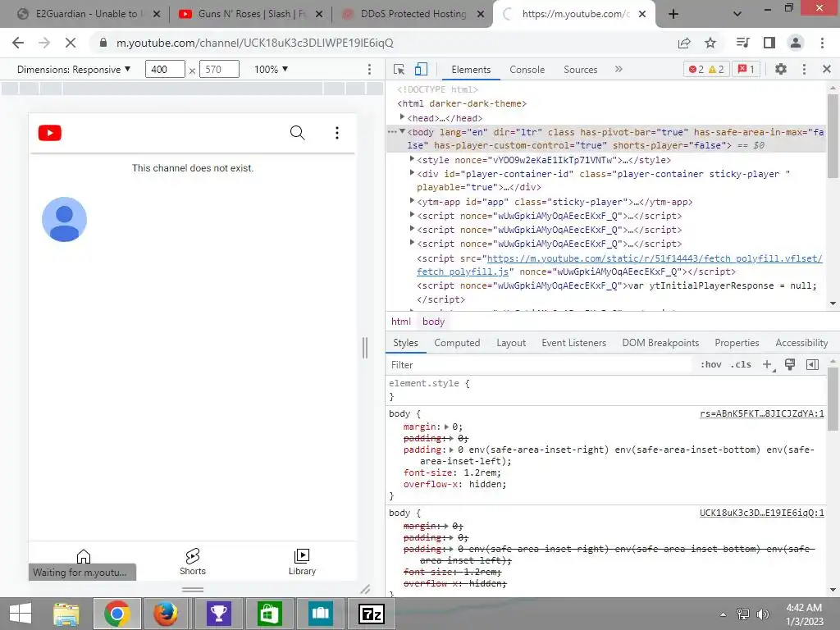Image resolution: width=840 pixels, height=630 pixels.
Task: Open YouTube search magnifier icon
Action: coord(297,132)
